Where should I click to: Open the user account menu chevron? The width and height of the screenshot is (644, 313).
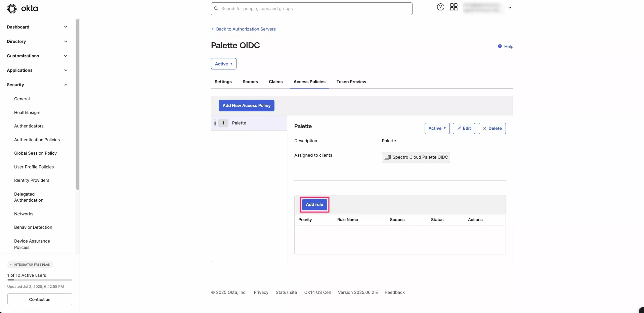[510, 8]
